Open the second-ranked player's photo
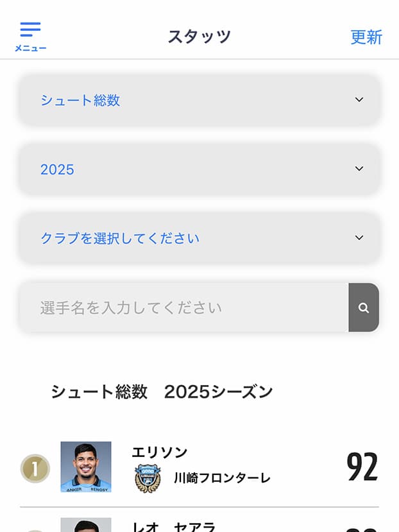The width and height of the screenshot is (399, 532). pos(86,525)
